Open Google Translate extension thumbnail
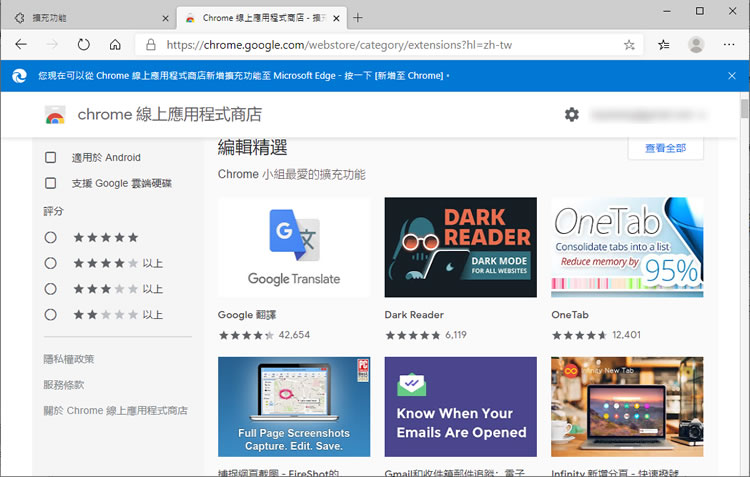This screenshot has height=477, width=750. pyautogui.click(x=294, y=247)
